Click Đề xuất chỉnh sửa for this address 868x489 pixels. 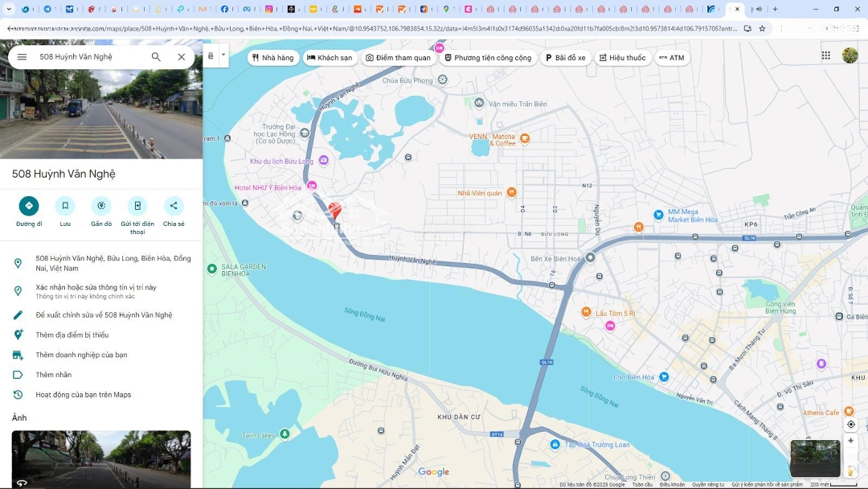(x=104, y=315)
